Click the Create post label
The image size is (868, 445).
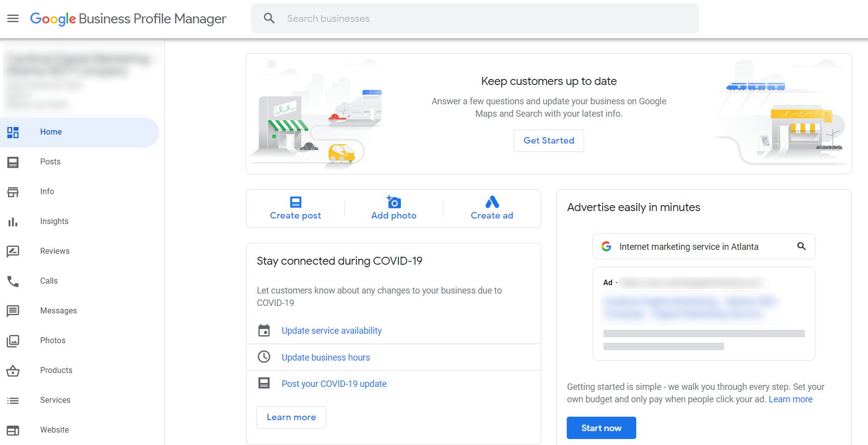coord(296,216)
